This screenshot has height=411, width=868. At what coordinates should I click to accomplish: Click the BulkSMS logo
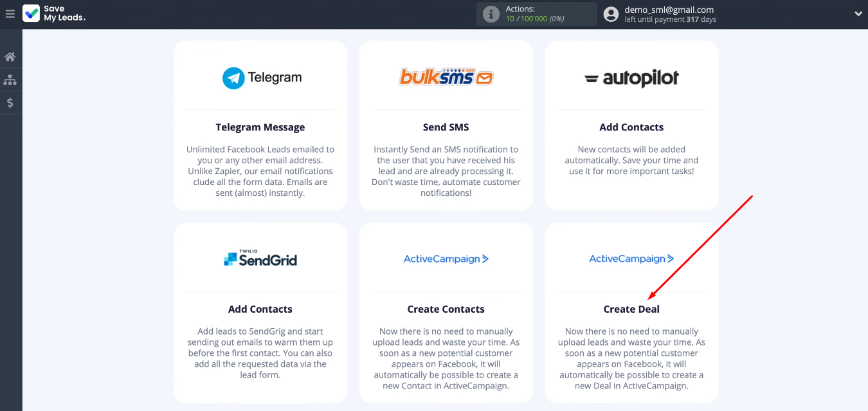pyautogui.click(x=446, y=78)
